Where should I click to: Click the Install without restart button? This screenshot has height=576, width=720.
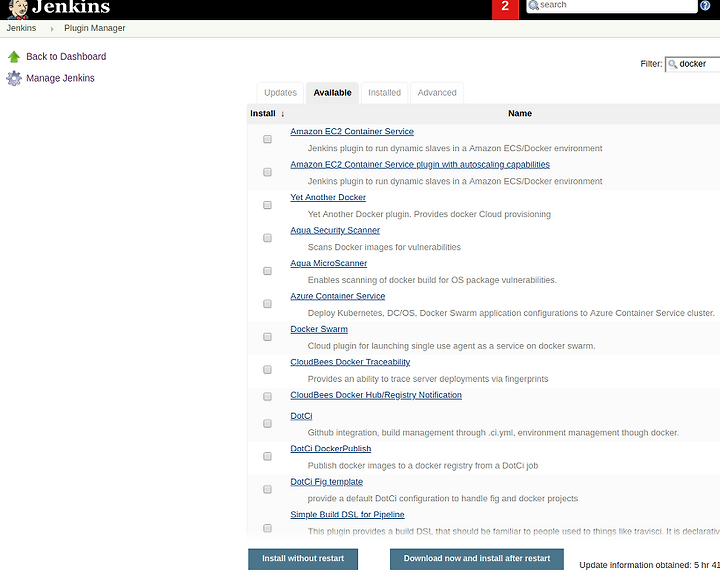point(303,559)
